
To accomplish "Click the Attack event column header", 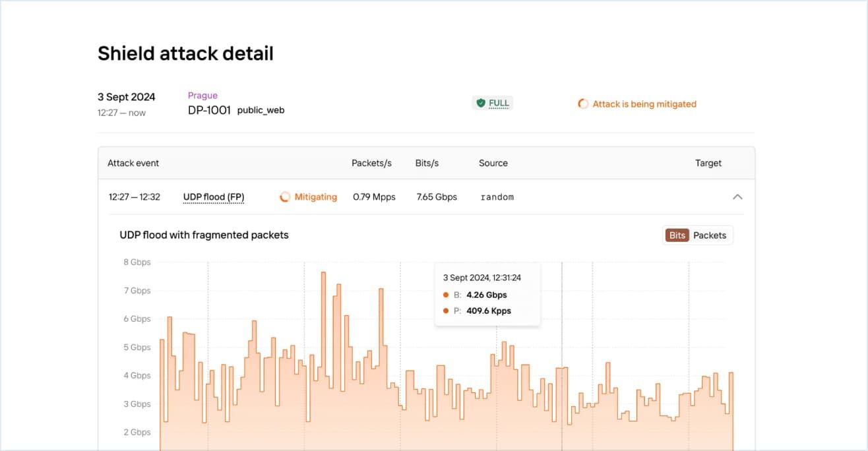I will point(133,163).
